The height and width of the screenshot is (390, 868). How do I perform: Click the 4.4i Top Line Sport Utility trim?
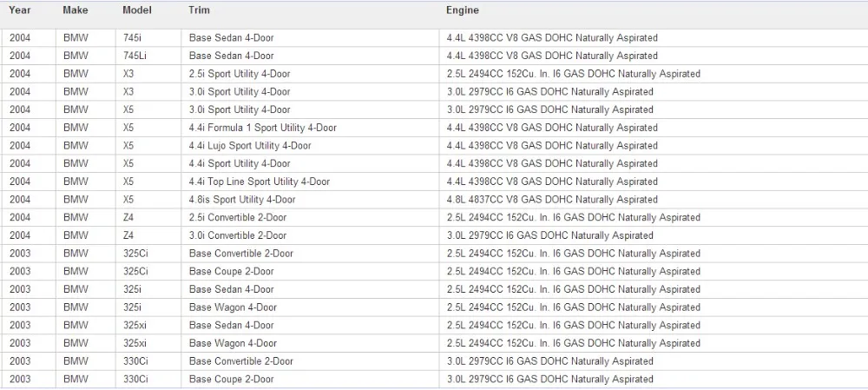(x=260, y=182)
